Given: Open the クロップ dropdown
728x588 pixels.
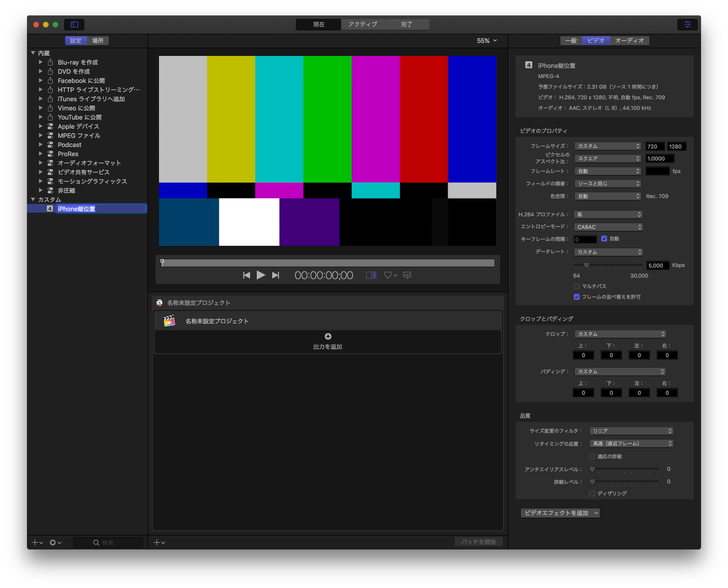Looking at the screenshot, I should click(621, 334).
